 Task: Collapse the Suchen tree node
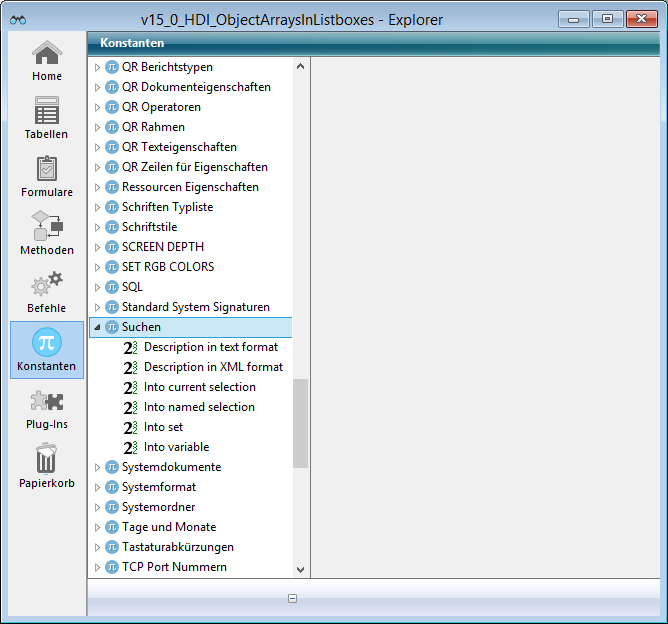point(97,327)
